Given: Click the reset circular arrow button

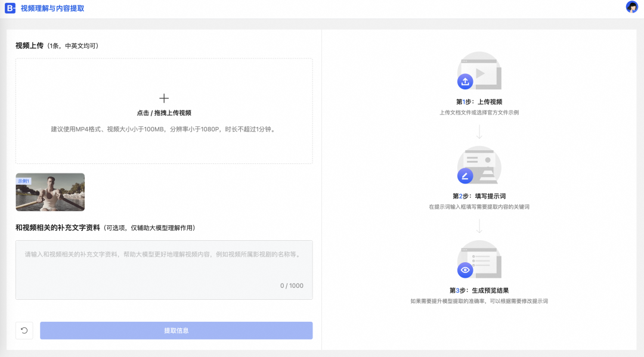Looking at the screenshot, I should [24, 330].
